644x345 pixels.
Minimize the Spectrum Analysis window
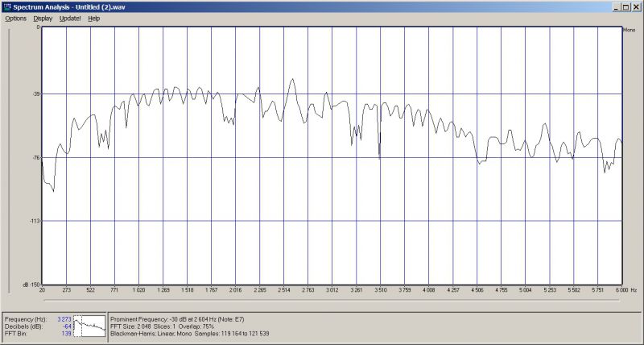tap(616, 6)
